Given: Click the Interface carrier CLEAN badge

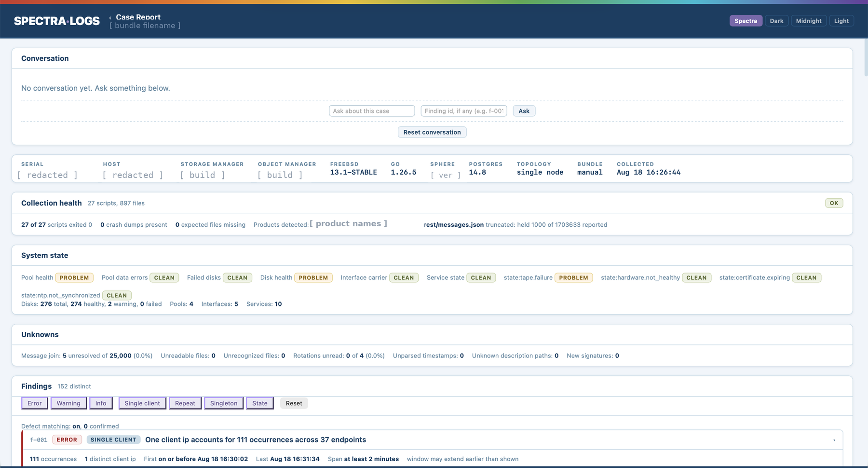Looking at the screenshot, I should point(404,278).
